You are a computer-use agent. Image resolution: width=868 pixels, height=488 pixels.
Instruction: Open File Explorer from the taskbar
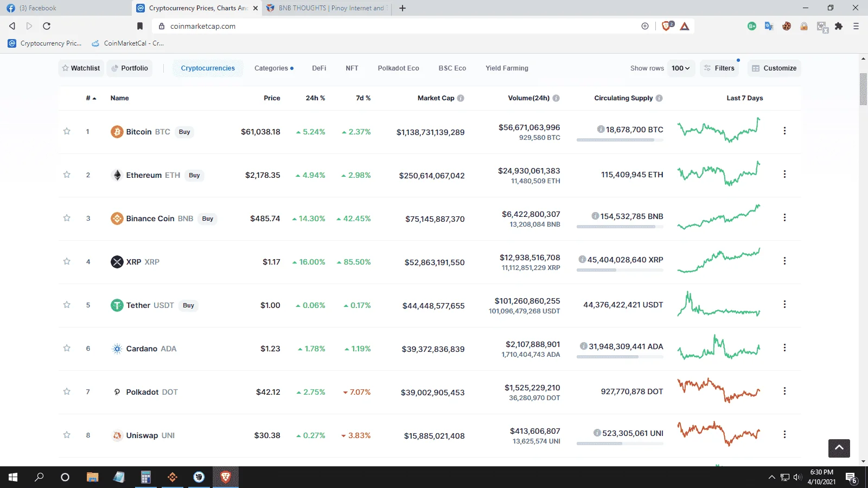point(92,477)
